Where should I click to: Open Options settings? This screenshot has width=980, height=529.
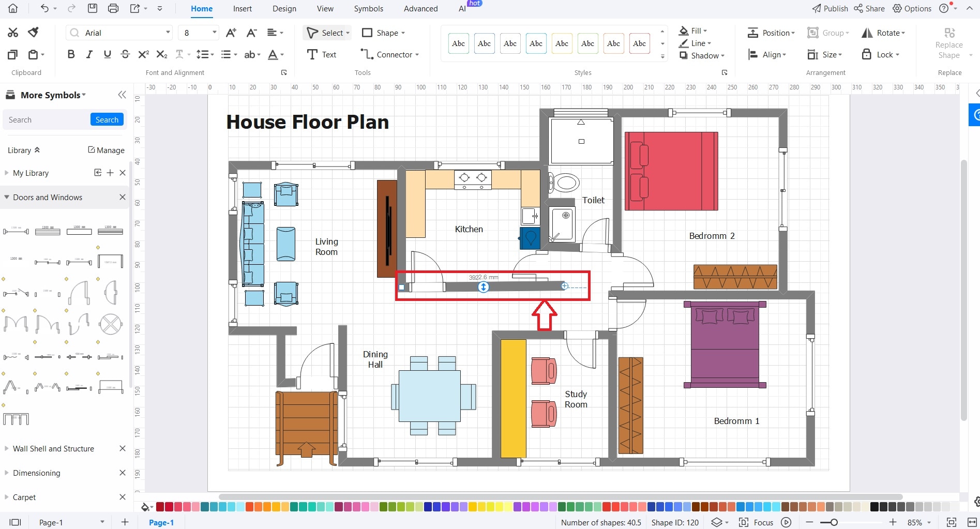tap(912, 8)
